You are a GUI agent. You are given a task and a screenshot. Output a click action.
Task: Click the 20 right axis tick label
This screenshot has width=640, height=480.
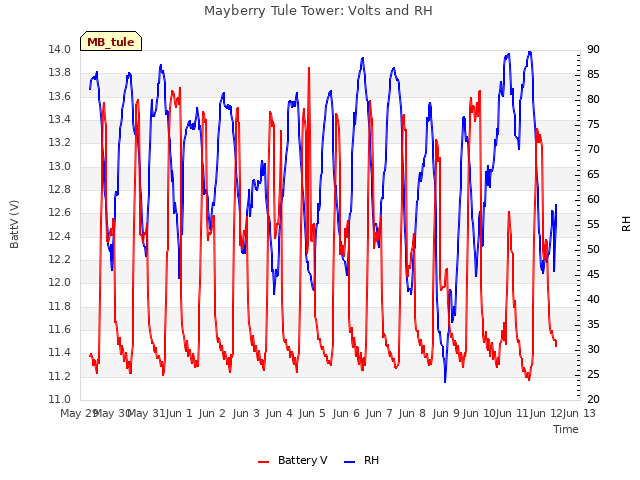[593, 400]
